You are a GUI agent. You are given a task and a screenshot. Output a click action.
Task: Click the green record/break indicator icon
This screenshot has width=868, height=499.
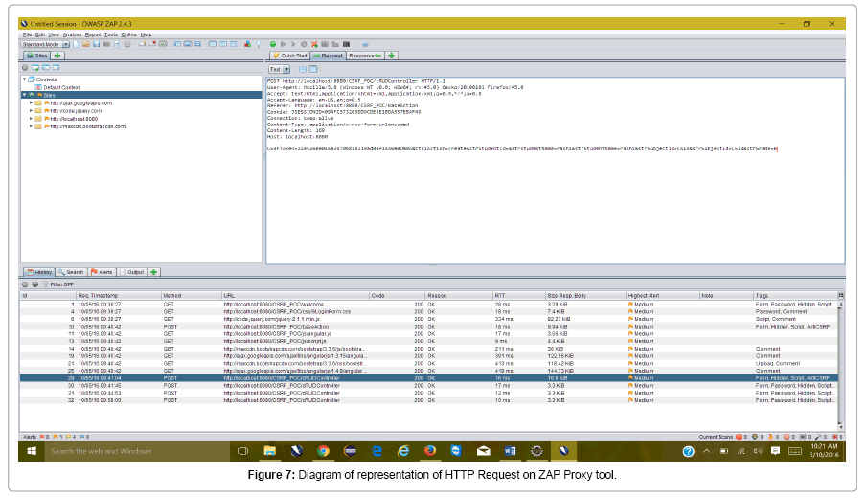pos(273,44)
